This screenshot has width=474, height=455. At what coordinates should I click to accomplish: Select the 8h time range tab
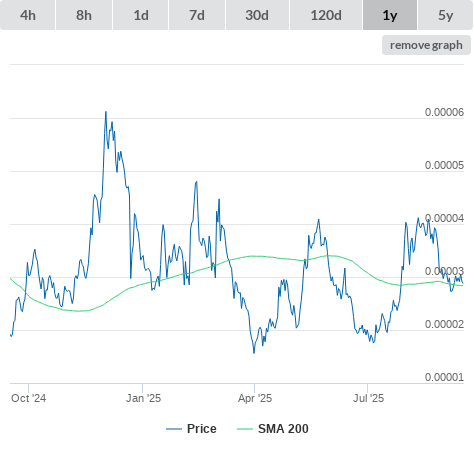click(84, 15)
